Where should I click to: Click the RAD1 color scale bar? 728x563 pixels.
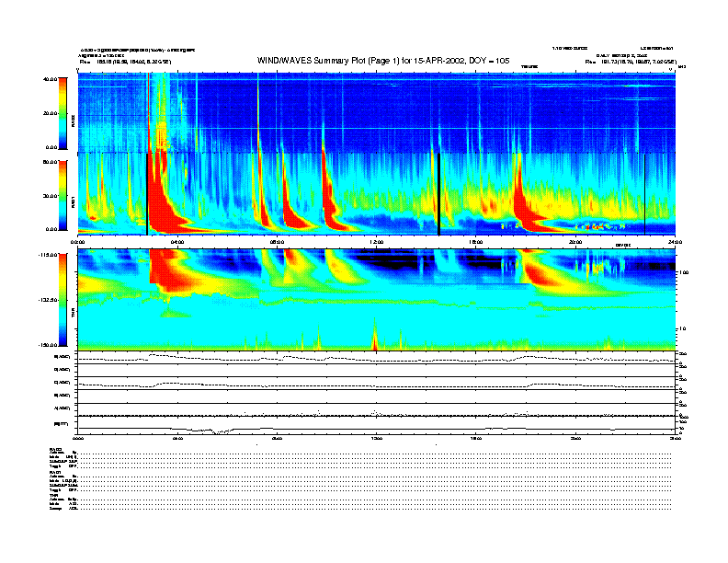pos(63,195)
